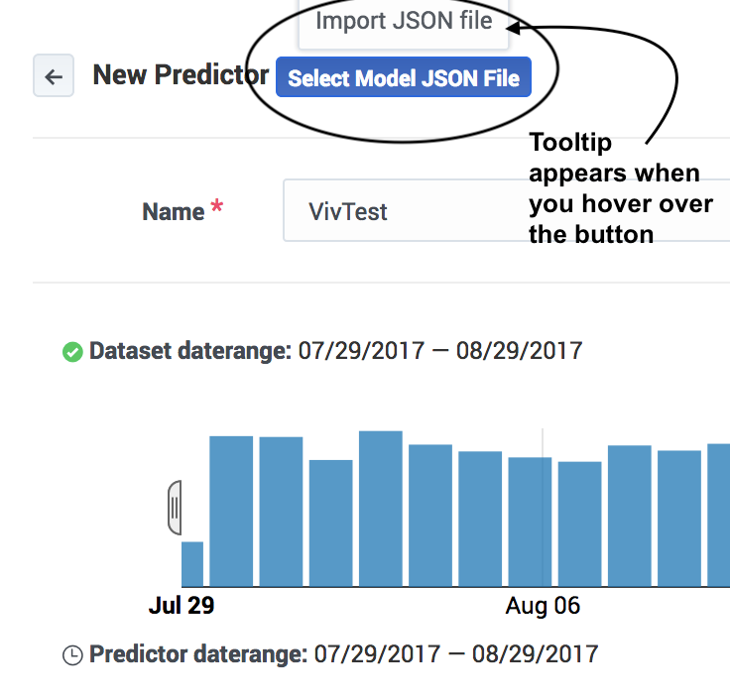Click the Predictor daterange dates text
The image size is (730, 700).
point(456,653)
